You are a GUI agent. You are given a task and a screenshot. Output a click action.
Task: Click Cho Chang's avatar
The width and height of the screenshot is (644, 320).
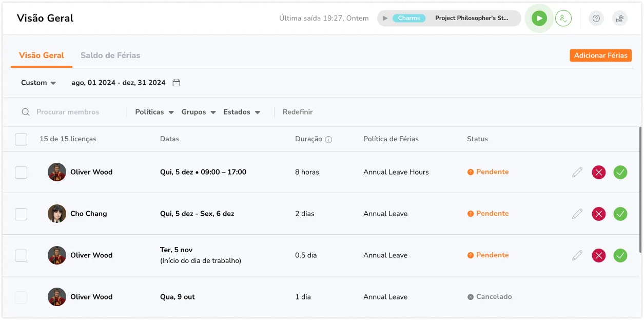click(x=57, y=214)
